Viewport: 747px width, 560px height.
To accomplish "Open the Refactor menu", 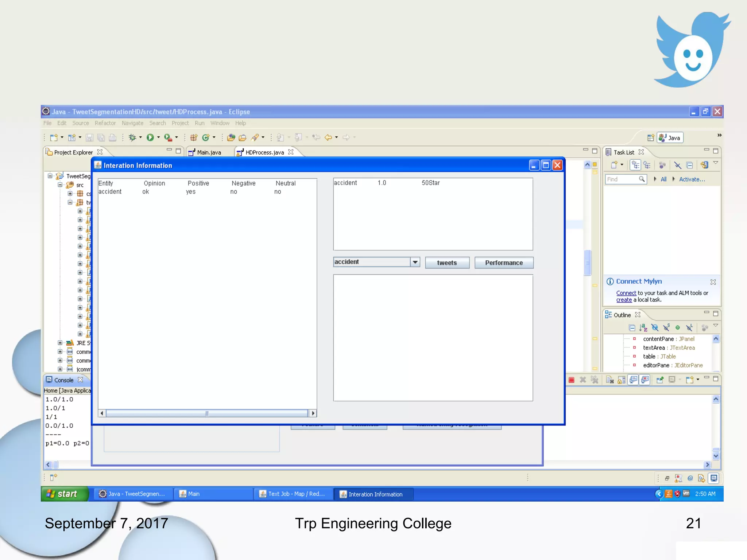I will (105, 123).
